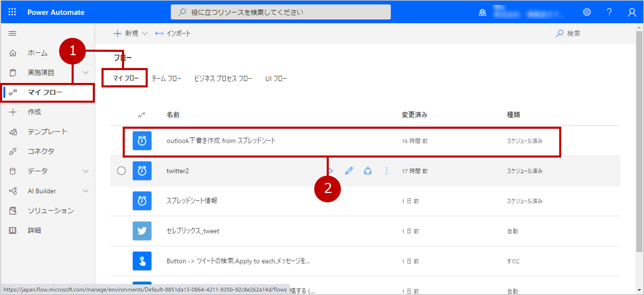Expand the データ chevron
Viewport: 644px width, 295px height.
click(x=86, y=171)
